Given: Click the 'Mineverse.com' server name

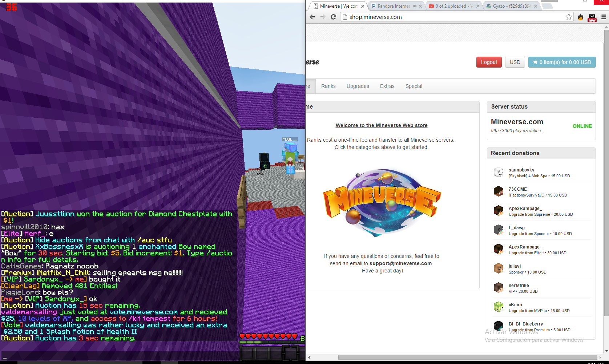Looking at the screenshot, I should (517, 122).
